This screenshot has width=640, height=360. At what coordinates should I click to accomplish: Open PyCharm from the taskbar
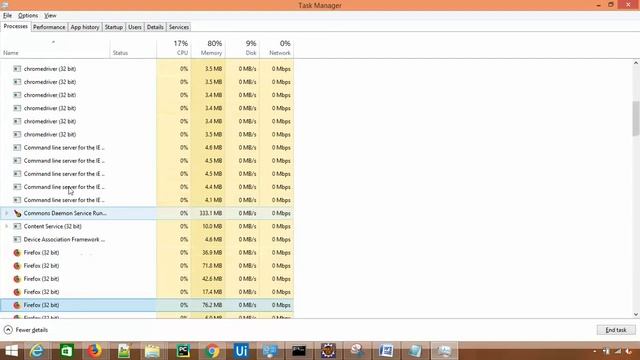(x=183, y=351)
